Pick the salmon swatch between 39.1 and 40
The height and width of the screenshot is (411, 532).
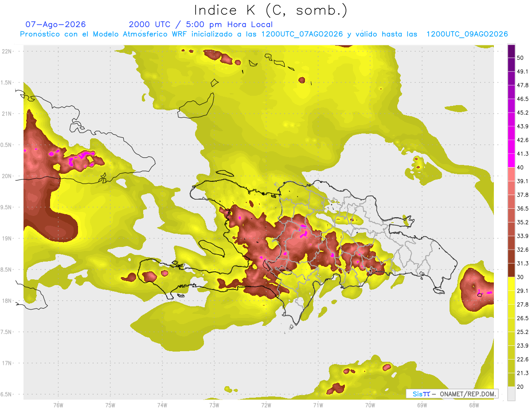click(x=511, y=175)
